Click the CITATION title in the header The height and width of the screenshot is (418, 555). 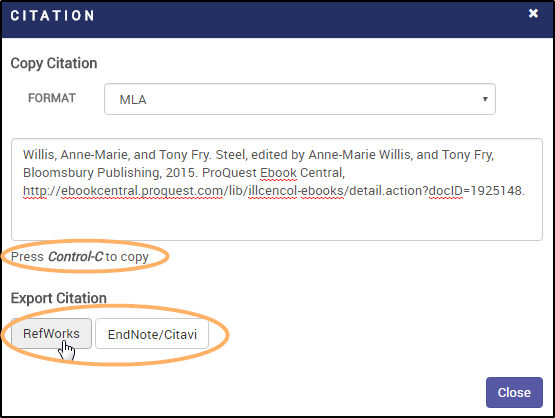[x=52, y=16]
